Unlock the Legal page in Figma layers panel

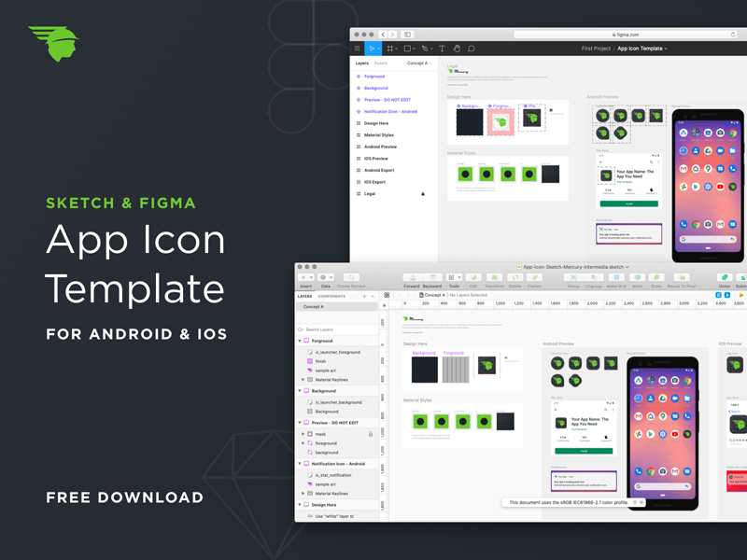pyautogui.click(x=422, y=192)
